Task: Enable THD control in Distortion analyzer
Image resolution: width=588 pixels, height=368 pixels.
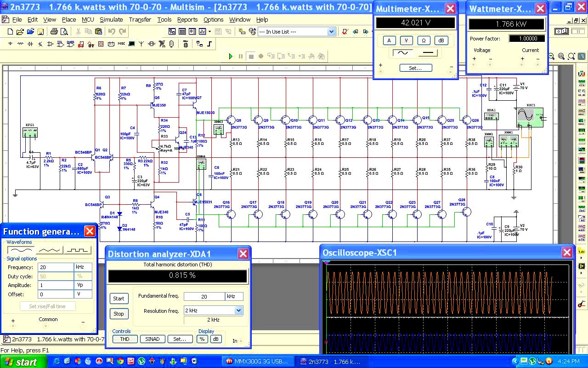Action: pos(124,339)
